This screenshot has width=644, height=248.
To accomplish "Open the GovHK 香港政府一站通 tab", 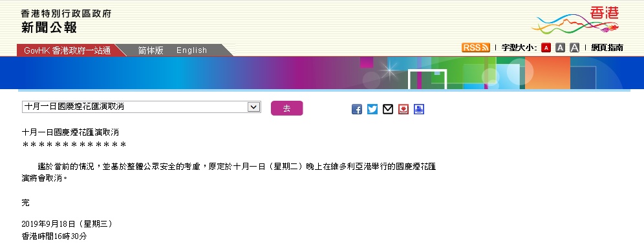I will pyautogui.click(x=67, y=50).
